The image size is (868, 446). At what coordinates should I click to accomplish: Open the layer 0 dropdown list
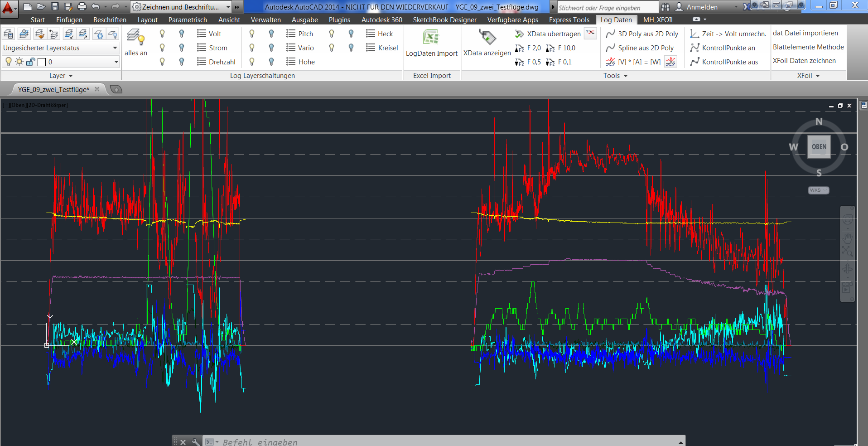point(116,62)
